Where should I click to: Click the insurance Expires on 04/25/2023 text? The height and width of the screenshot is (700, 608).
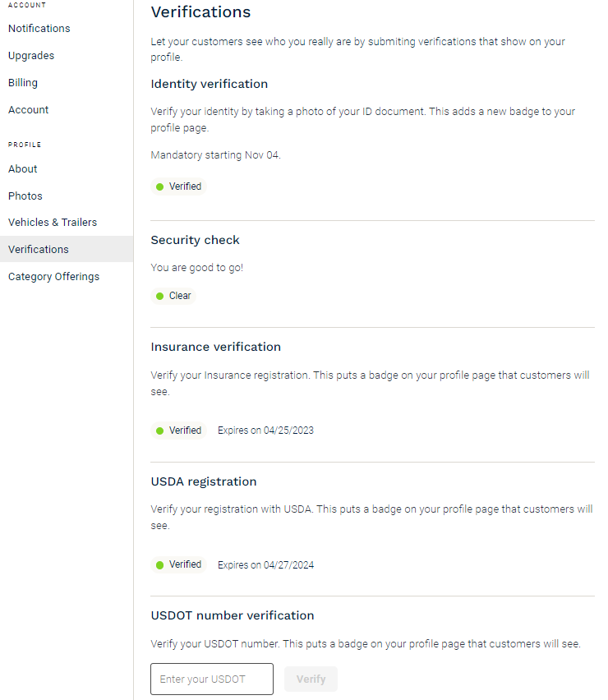tap(265, 431)
